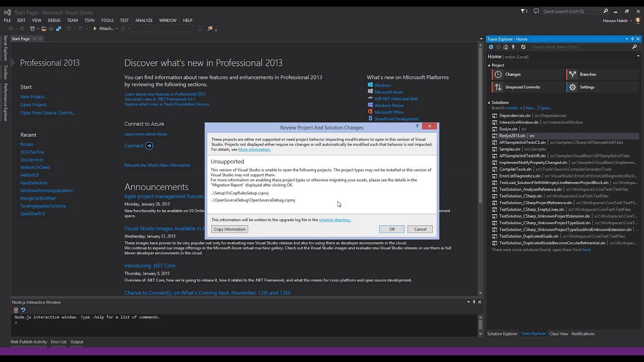The width and height of the screenshot is (644, 362).
Task: Open the FILE menu
Action: 7,21
